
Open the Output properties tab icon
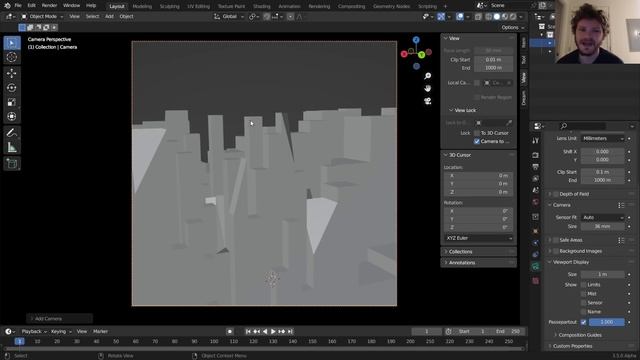(536, 167)
